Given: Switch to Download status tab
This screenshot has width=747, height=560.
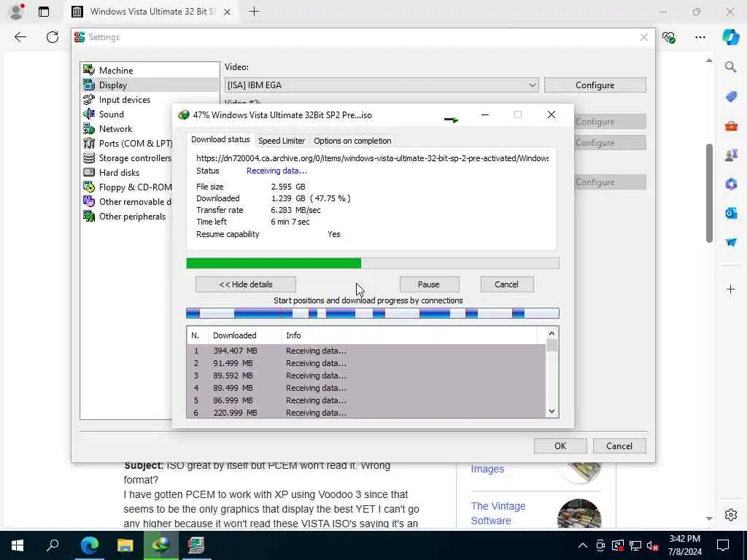Looking at the screenshot, I should (220, 139).
